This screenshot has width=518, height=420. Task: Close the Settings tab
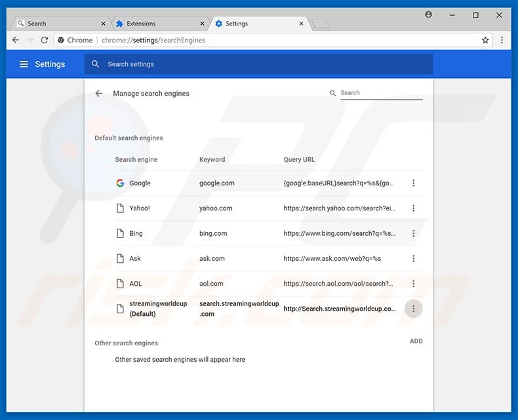(x=301, y=24)
